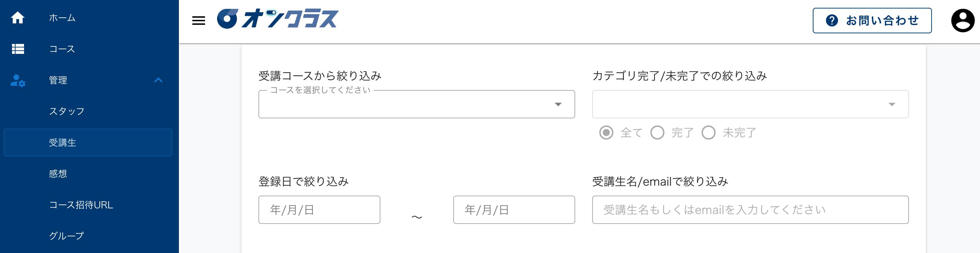
Task: Select the 未完了 radio option
Action: [x=709, y=133]
